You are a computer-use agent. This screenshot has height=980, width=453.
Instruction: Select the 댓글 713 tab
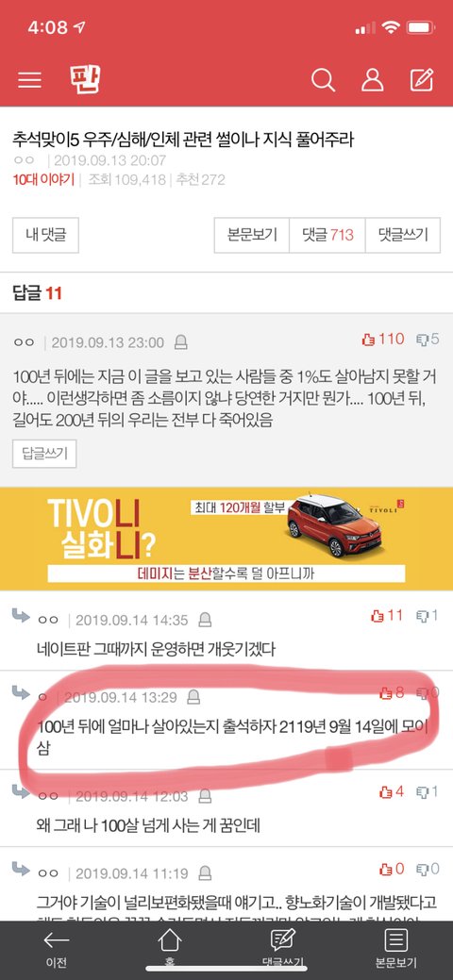coord(327,235)
